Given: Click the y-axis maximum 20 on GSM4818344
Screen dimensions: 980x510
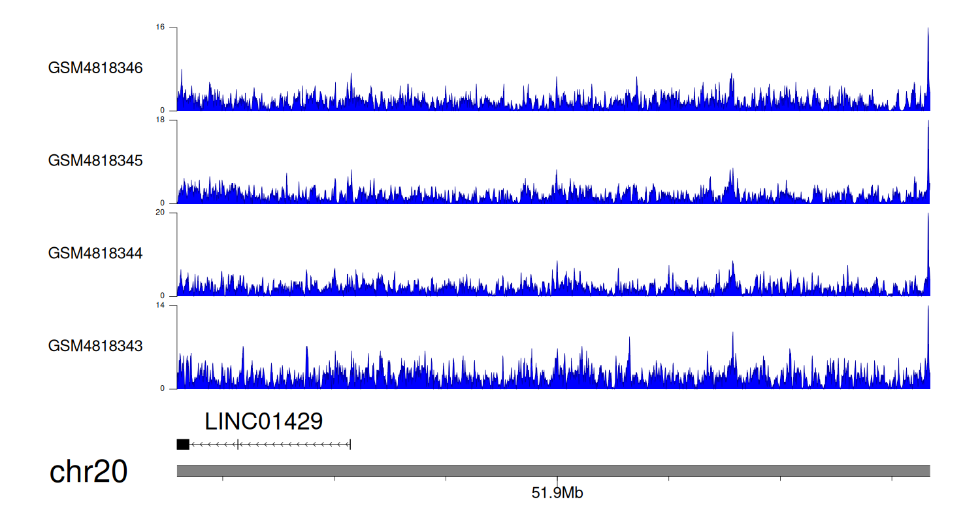Looking at the screenshot, I should pyautogui.click(x=160, y=213).
